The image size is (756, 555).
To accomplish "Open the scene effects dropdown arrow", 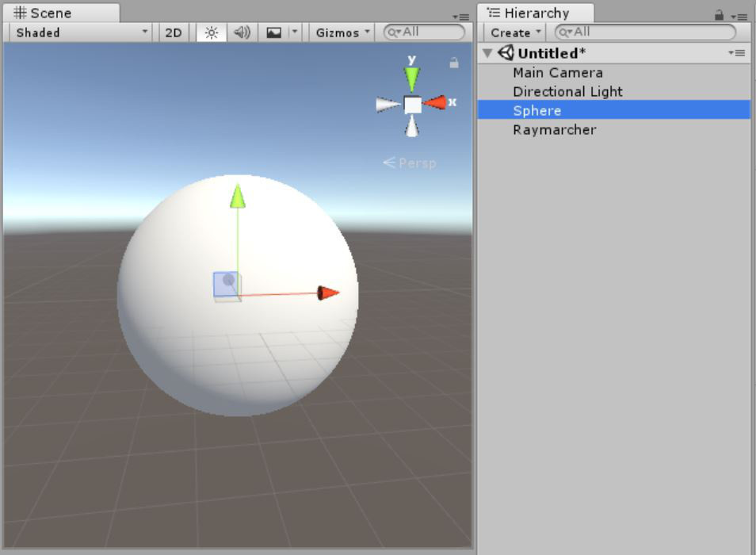I will click(295, 33).
